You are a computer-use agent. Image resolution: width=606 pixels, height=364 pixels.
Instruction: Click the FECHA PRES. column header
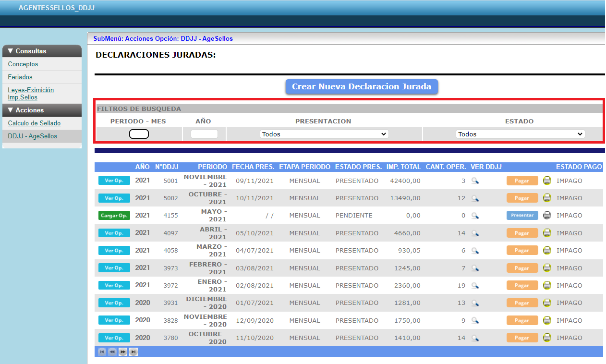[x=253, y=167]
